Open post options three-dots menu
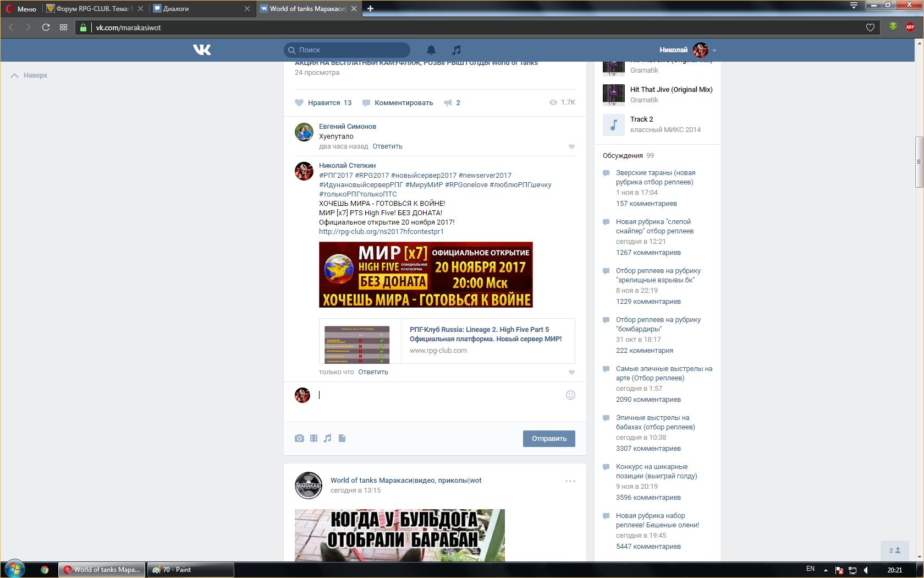Image resolution: width=924 pixels, height=578 pixels. click(x=570, y=481)
